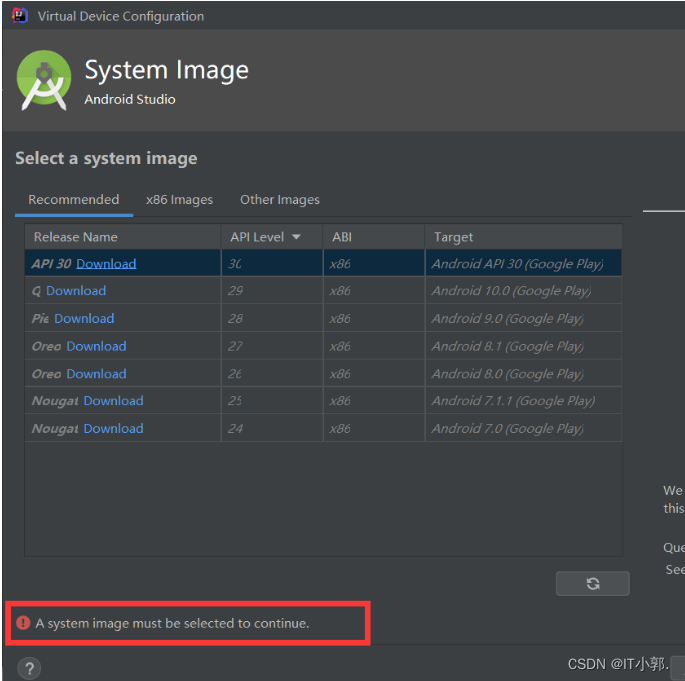Download the Q system image
Image resolution: width=685 pixels, height=681 pixels.
tap(76, 290)
